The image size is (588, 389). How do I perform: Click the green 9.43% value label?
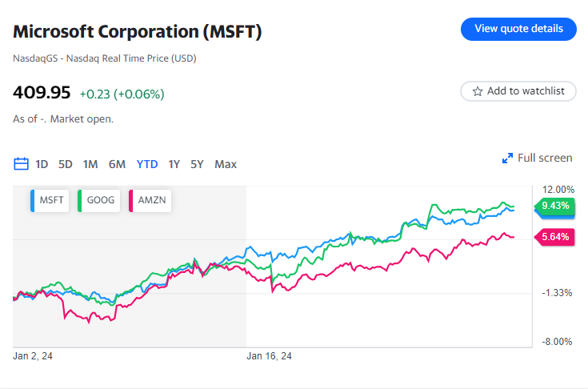[x=554, y=206]
